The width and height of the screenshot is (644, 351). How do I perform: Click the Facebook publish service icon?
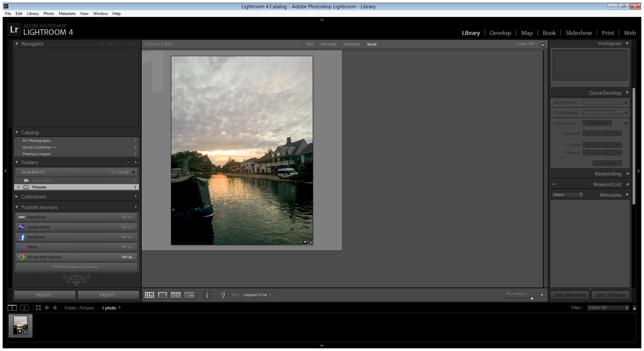click(22, 237)
